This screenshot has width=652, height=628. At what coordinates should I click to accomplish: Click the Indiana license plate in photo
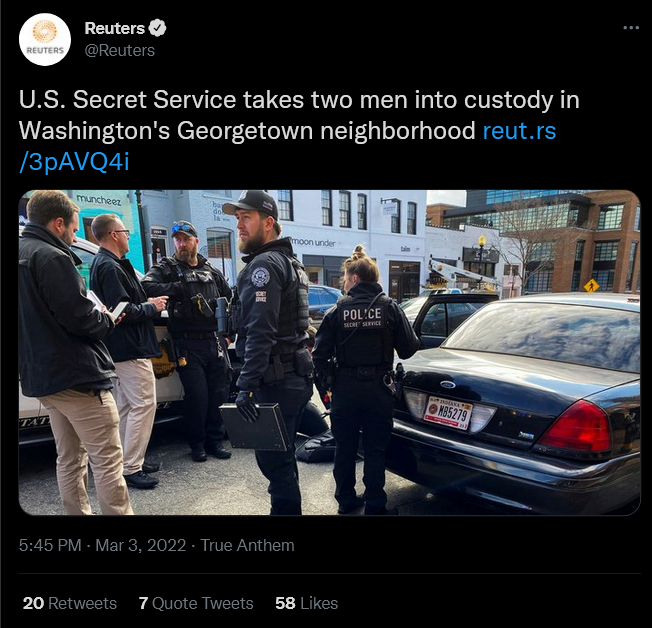447,413
